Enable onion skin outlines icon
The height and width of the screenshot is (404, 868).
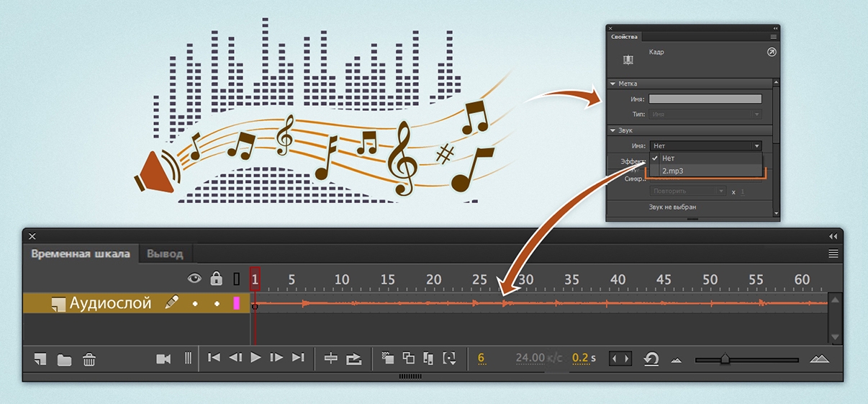[409, 358]
